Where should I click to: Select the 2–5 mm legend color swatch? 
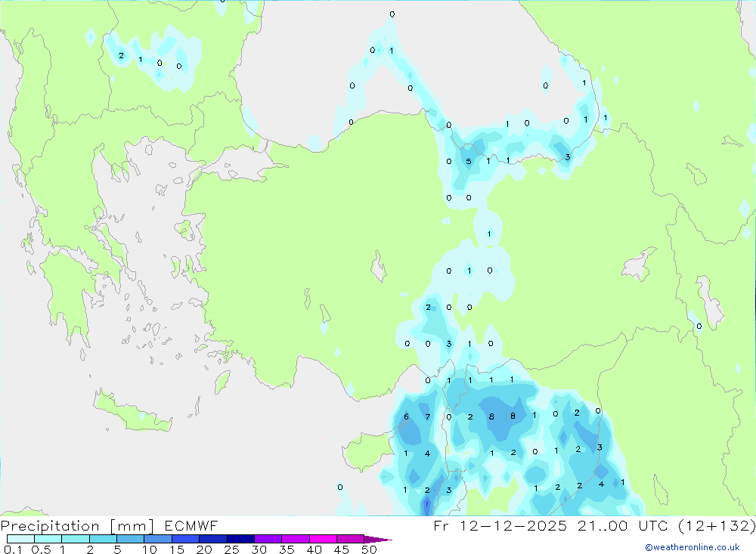(x=103, y=539)
